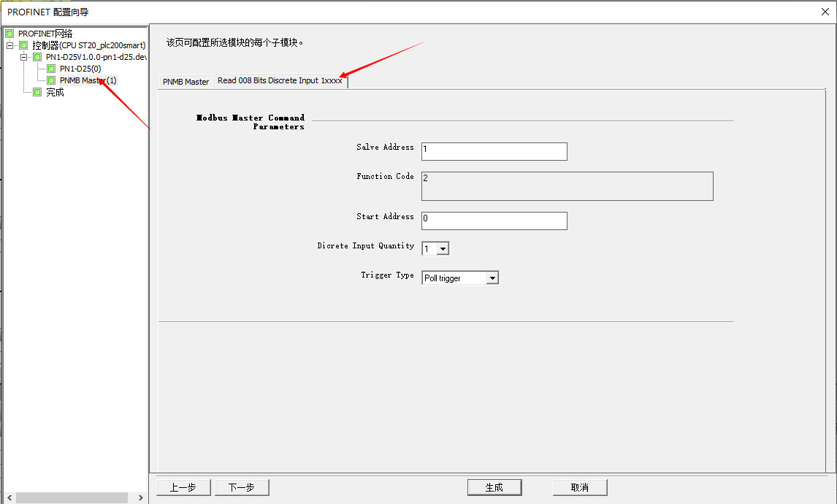Click the green icon beside PN1-D25(0)
This screenshot has height=504, width=837.
[51, 69]
